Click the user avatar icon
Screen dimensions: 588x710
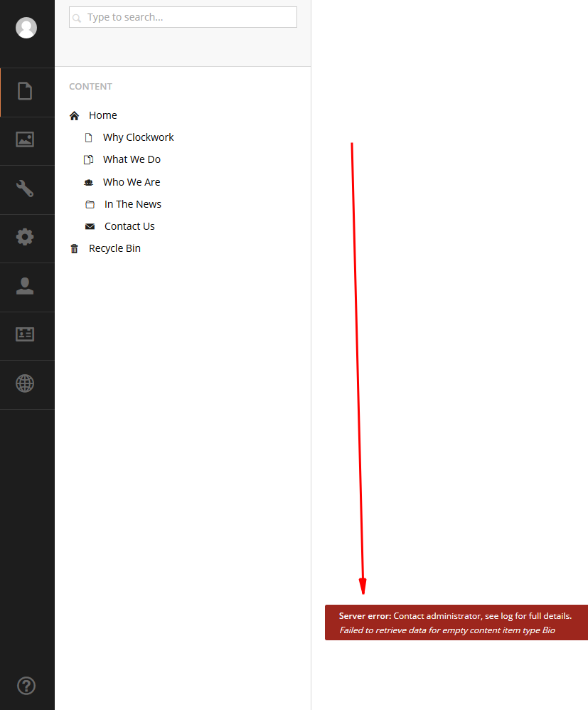tap(26, 28)
